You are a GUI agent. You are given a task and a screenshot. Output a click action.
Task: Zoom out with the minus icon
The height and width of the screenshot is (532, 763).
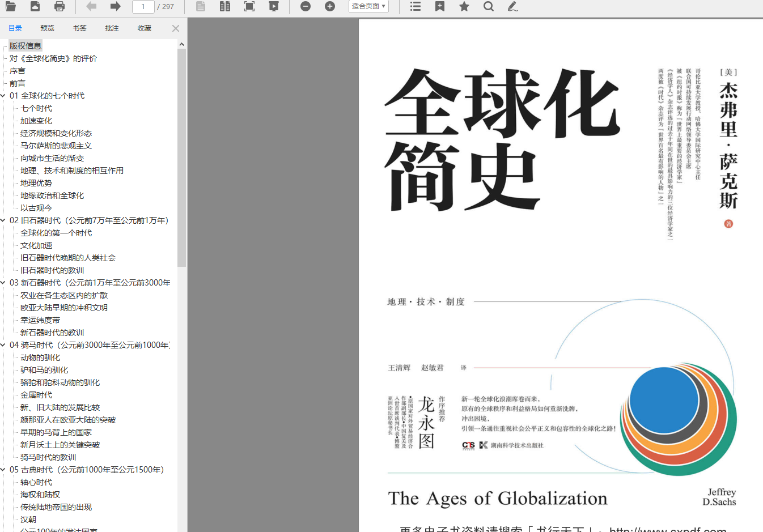click(306, 6)
